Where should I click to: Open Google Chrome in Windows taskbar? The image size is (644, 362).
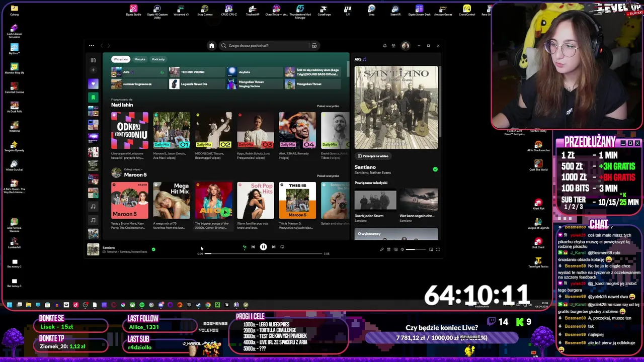click(208, 305)
